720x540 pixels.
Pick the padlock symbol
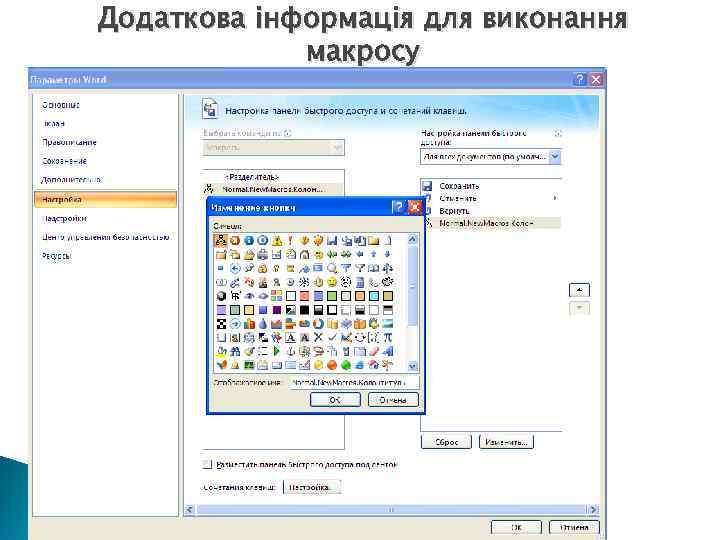(263, 268)
